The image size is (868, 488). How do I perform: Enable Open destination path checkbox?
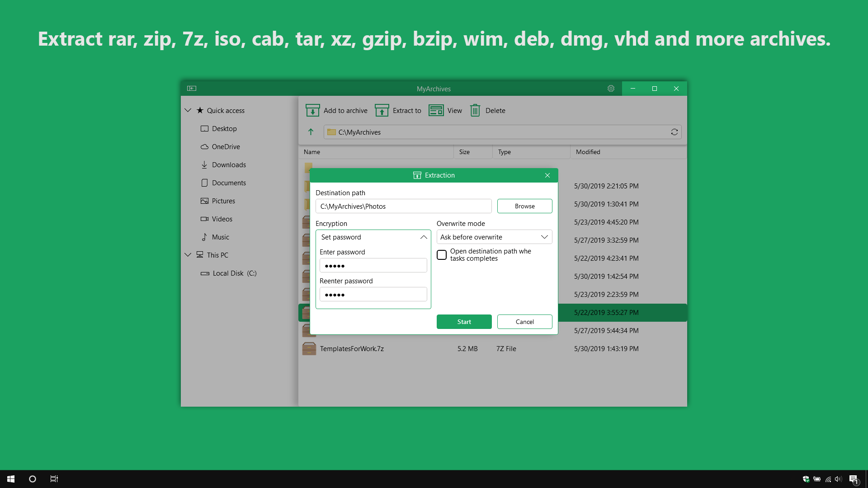pos(442,255)
